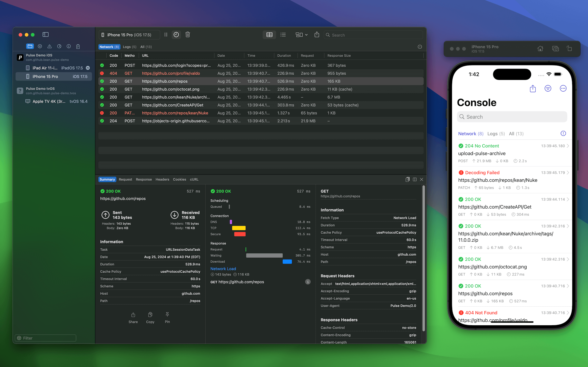Click the Copy button below Information
Screen dimensions: 588x367
coord(150,317)
